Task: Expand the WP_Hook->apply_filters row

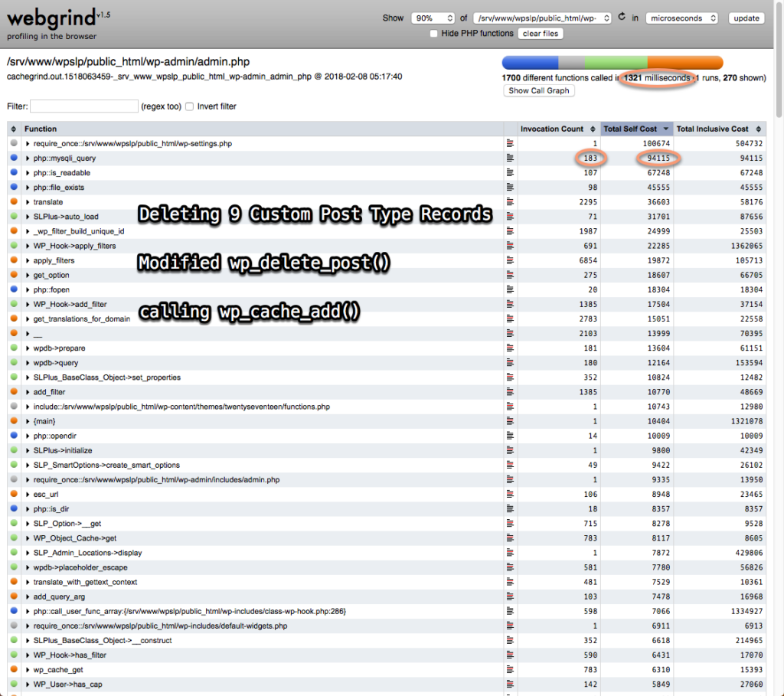Action: click(28, 246)
